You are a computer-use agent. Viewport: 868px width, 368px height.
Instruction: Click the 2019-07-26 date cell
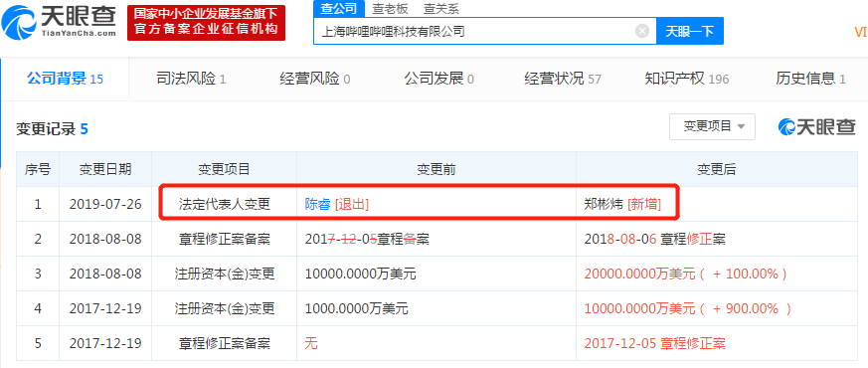105,204
